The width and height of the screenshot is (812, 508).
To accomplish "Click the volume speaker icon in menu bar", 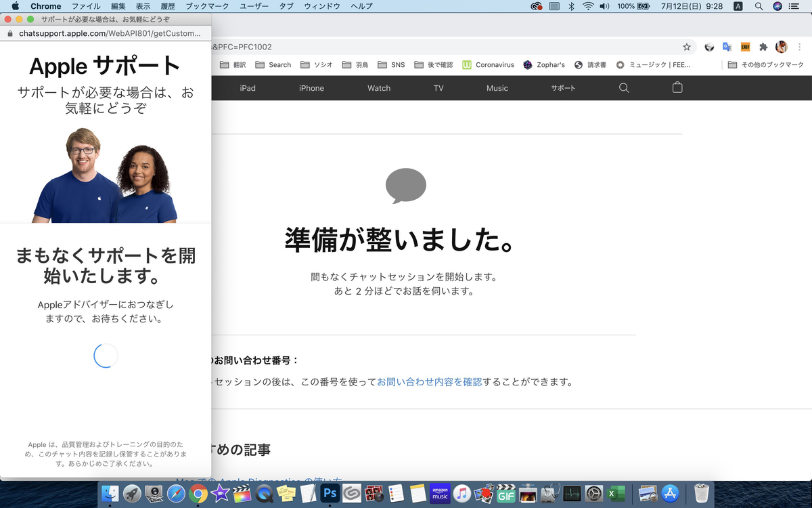I will point(604,6).
